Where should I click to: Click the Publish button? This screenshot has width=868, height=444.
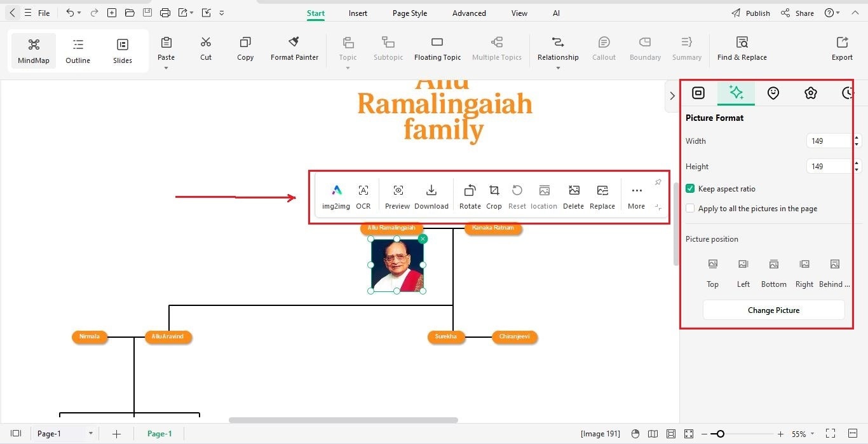750,13
